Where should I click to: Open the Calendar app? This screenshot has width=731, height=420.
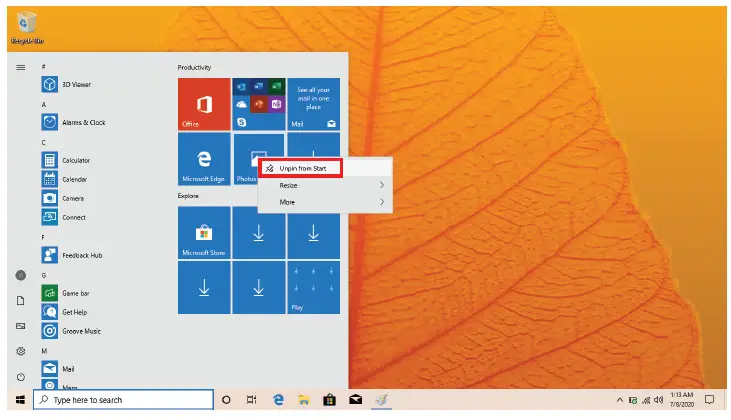(64, 179)
